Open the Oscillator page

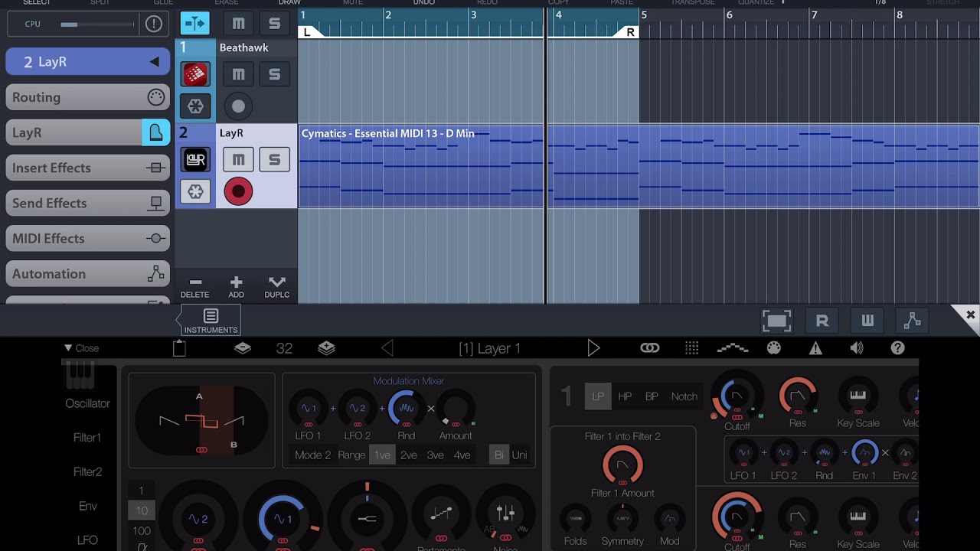coord(87,403)
